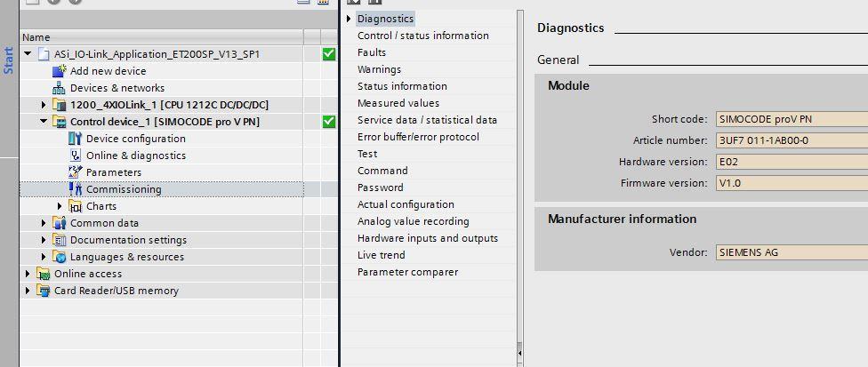This screenshot has height=367, width=868.
Task: Click the Card Reader/USB memory icon
Action: click(43, 291)
